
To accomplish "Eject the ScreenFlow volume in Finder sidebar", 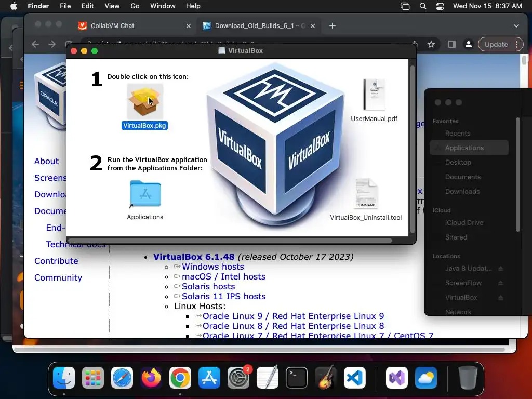I will pos(501,283).
